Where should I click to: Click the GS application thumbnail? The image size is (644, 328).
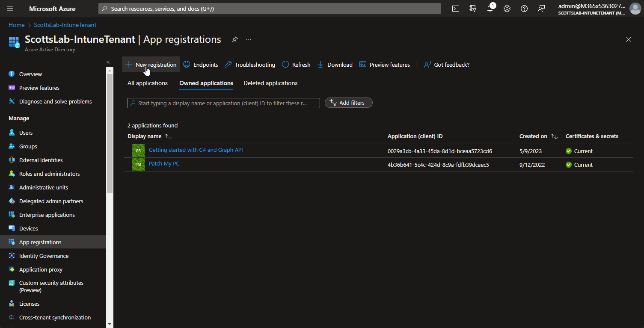138,151
